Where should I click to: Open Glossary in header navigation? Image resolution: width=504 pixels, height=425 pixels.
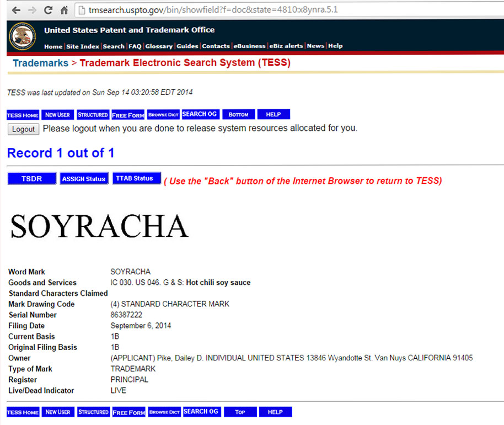point(159,46)
